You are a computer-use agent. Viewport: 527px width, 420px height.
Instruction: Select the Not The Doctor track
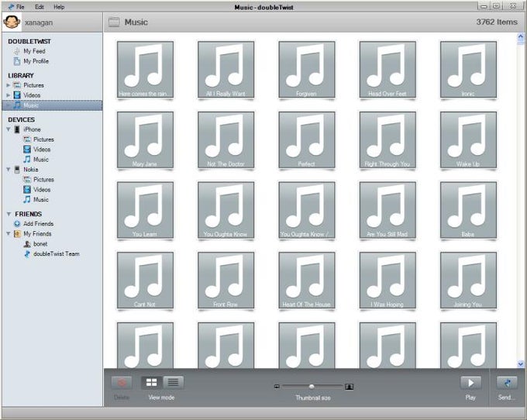[x=226, y=139]
